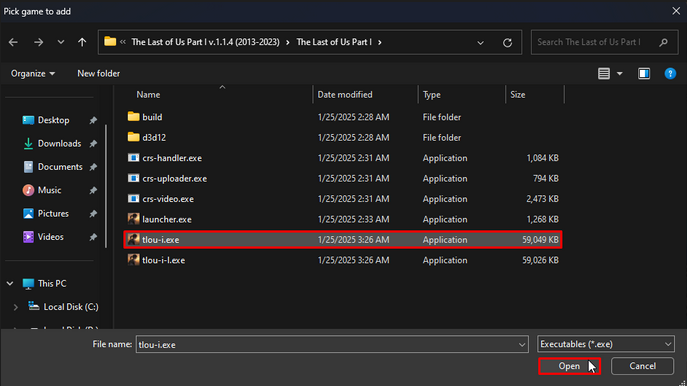Open Desktop in the sidebar

tap(53, 120)
